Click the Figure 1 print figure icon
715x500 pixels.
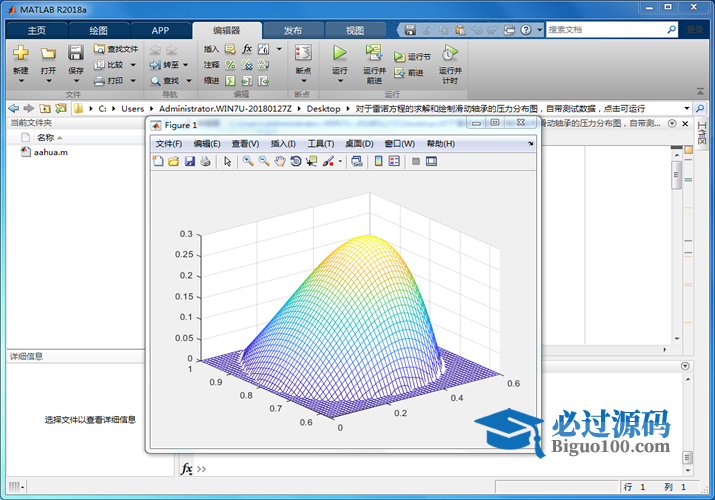pyautogui.click(x=206, y=161)
